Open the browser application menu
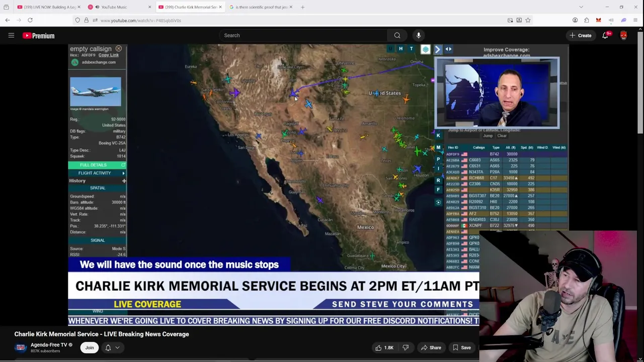 click(635, 20)
